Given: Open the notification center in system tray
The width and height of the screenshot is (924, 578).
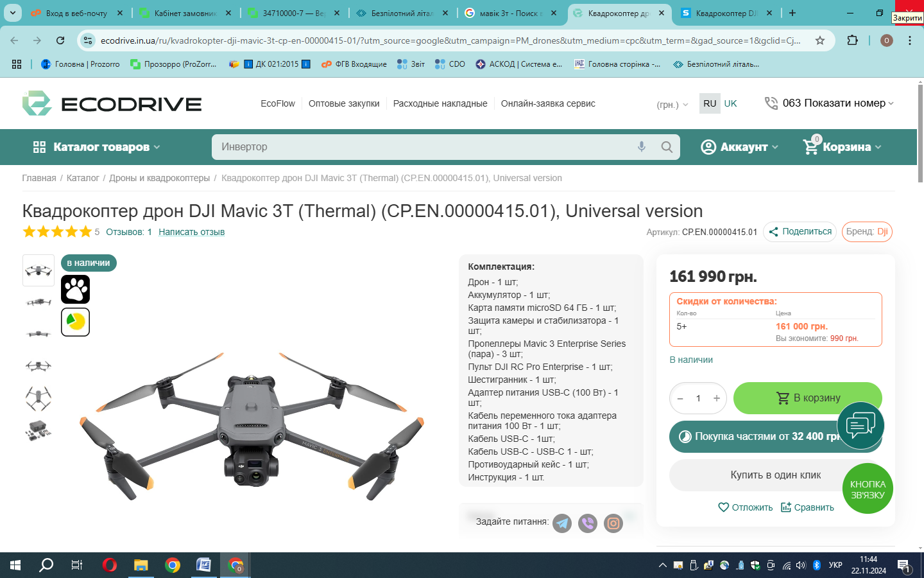Looking at the screenshot, I should [x=905, y=566].
